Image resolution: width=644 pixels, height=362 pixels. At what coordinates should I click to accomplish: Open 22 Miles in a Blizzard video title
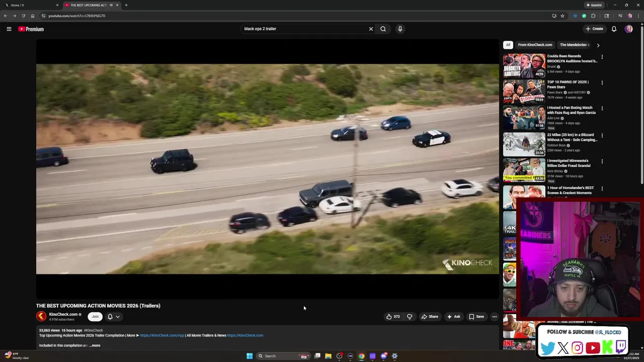(x=572, y=137)
